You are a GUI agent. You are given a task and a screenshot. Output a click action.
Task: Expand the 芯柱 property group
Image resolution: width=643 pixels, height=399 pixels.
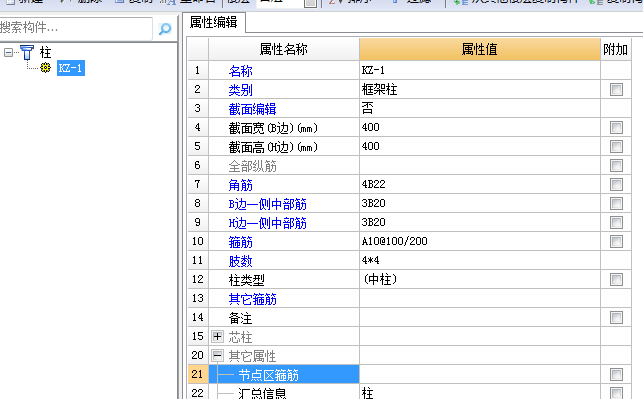[217, 337]
